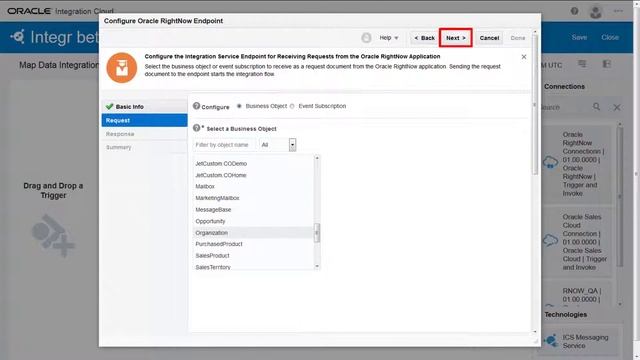The height and width of the screenshot is (360, 640).
Task: Click the Next button in the dialog
Action: [x=456, y=38]
